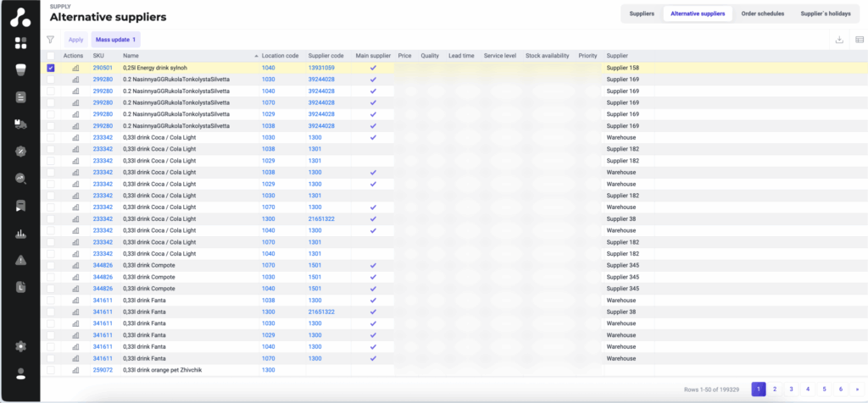Open the dashboard grid icon in sidebar
The image size is (868, 403).
(20, 42)
